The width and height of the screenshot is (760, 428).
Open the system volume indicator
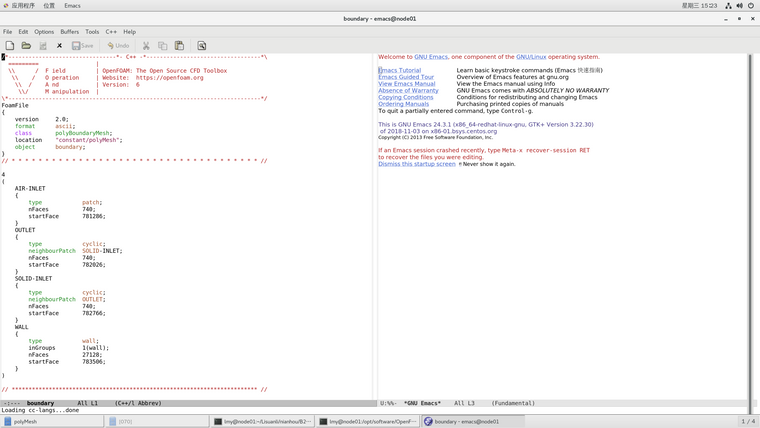(739, 6)
